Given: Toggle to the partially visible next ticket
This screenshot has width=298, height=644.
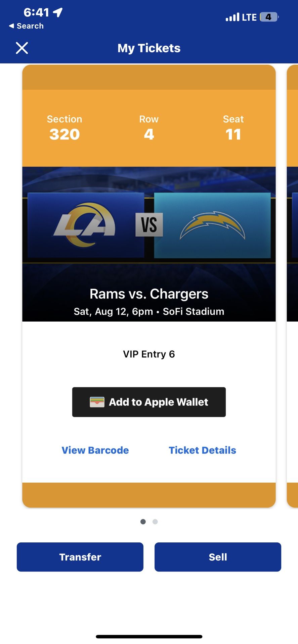Looking at the screenshot, I should click(292, 285).
